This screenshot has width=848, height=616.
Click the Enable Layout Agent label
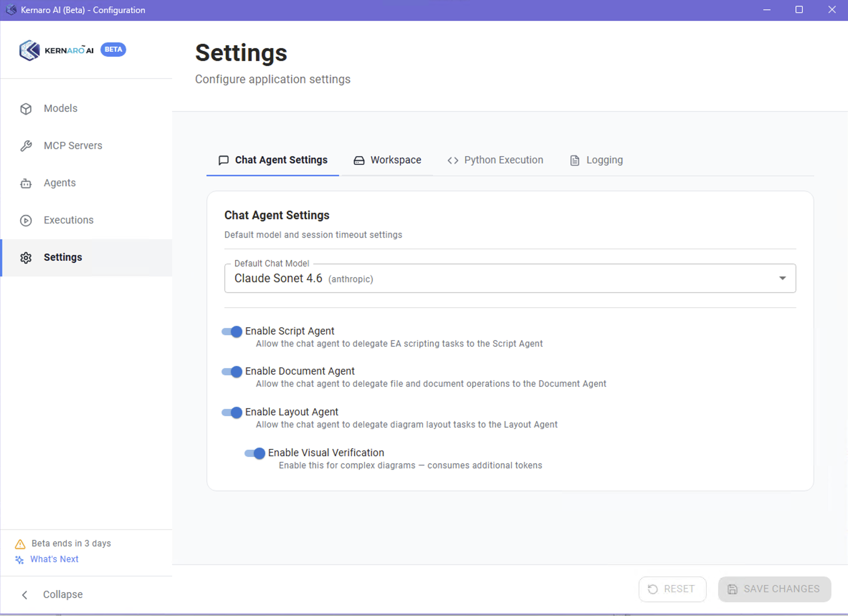[x=292, y=412]
